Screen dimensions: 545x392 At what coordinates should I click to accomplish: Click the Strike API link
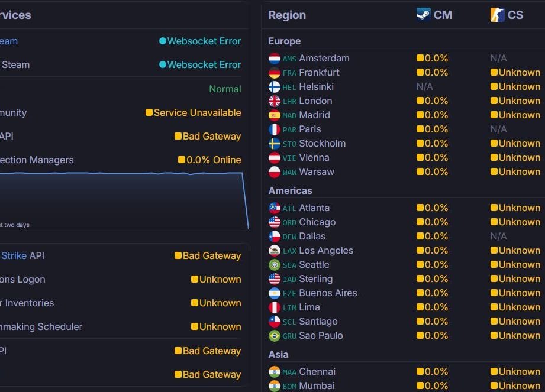22,255
